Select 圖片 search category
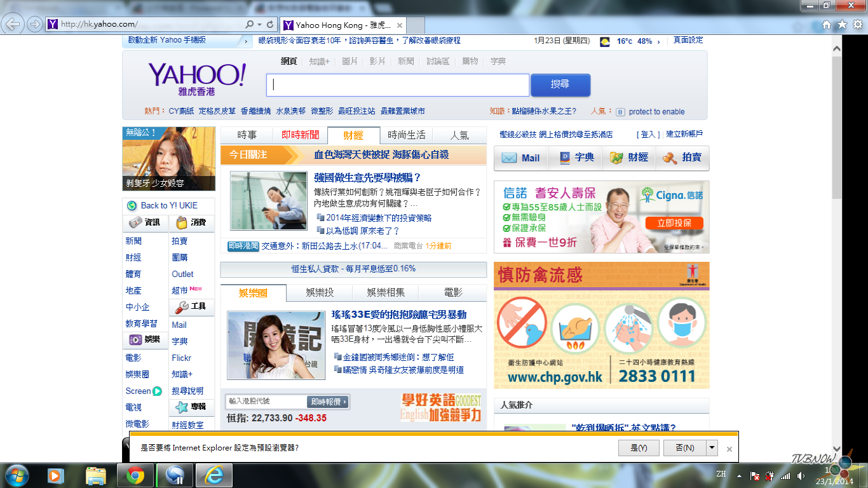 click(350, 62)
